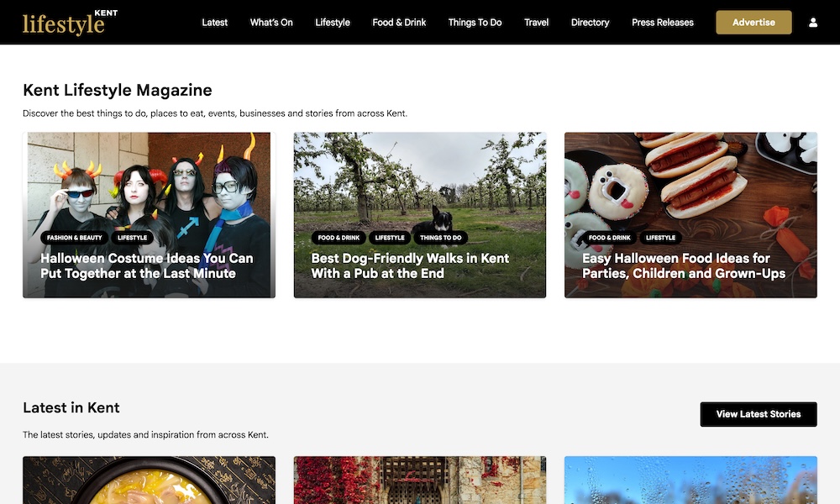Open the Travel menu item

coord(536,23)
